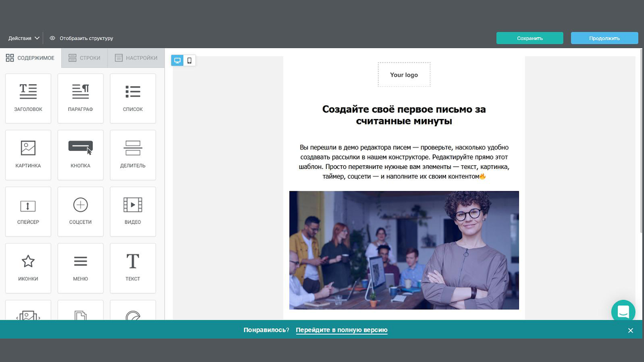The width and height of the screenshot is (644, 362).
Task: Switch to mobile preview mode
Action: (189, 61)
